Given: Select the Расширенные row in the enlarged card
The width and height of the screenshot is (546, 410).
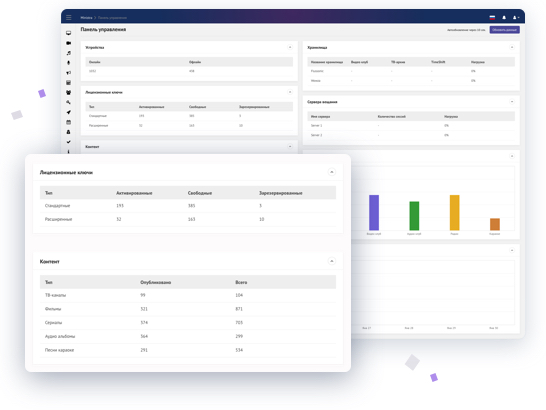Looking at the screenshot, I should point(188,219).
